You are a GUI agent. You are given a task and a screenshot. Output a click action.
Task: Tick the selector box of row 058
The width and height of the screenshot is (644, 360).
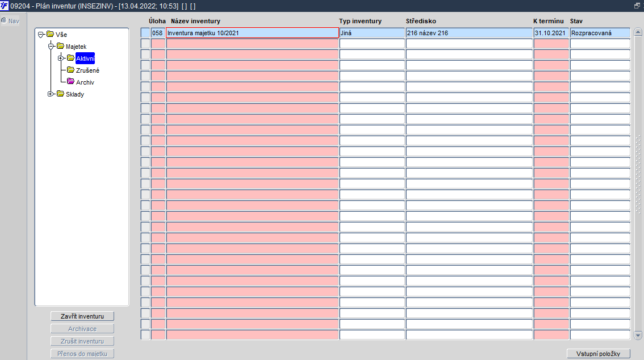click(145, 33)
